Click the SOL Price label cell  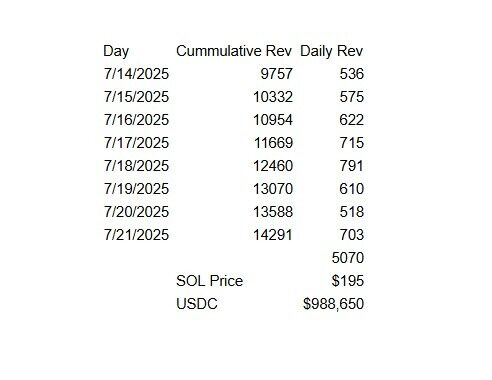tap(209, 281)
